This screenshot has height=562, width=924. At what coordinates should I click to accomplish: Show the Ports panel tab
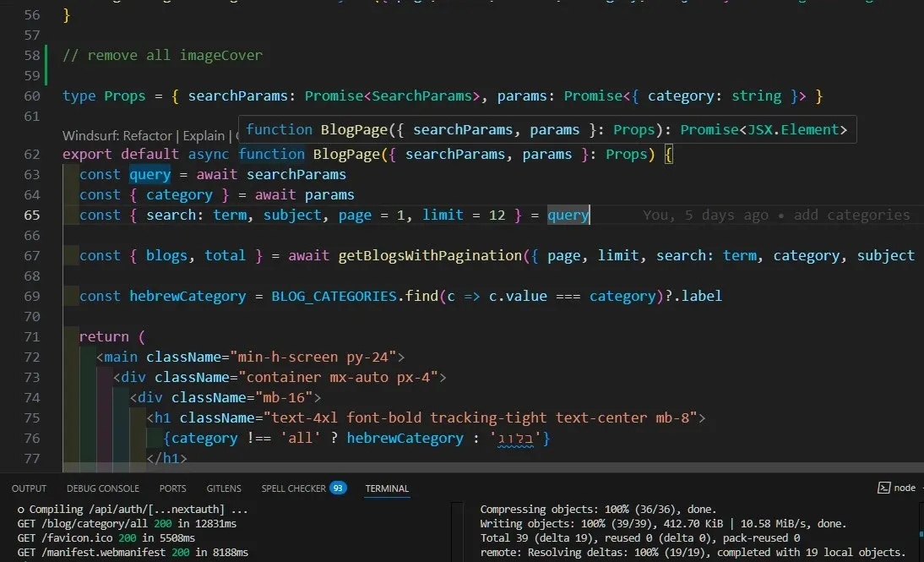click(172, 488)
